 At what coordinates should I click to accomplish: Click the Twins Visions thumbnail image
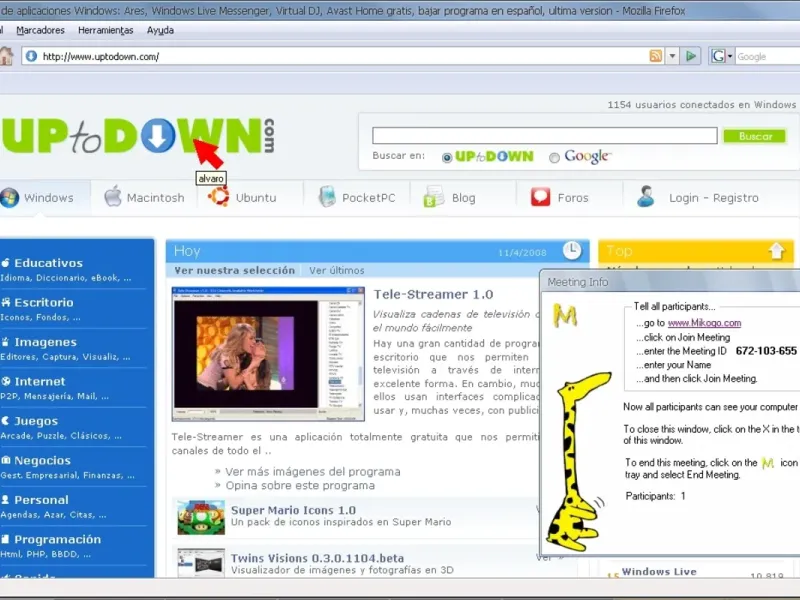pyautogui.click(x=201, y=562)
